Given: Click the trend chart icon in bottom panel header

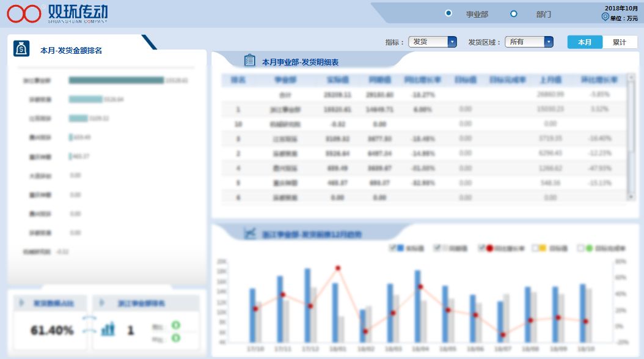Looking at the screenshot, I should click(x=250, y=233).
